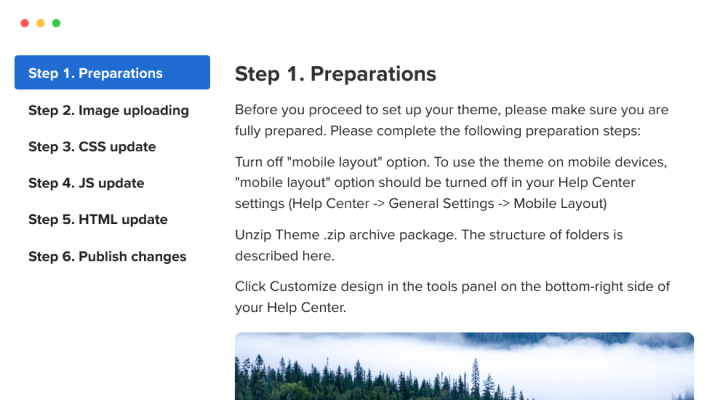Viewport: 720px width, 400px height.
Task: Go to Step 3. CSS update
Action: (x=92, y=147)
